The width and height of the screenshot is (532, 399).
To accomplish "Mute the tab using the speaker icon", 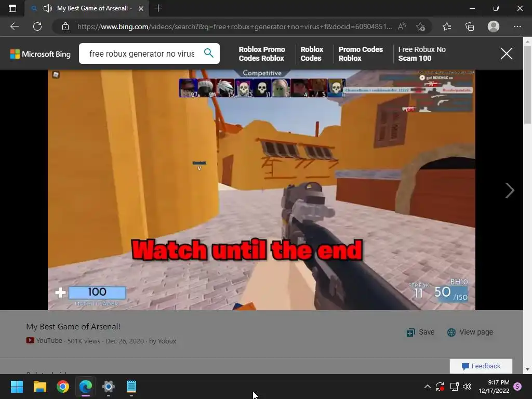I will (x=48, y=8).
